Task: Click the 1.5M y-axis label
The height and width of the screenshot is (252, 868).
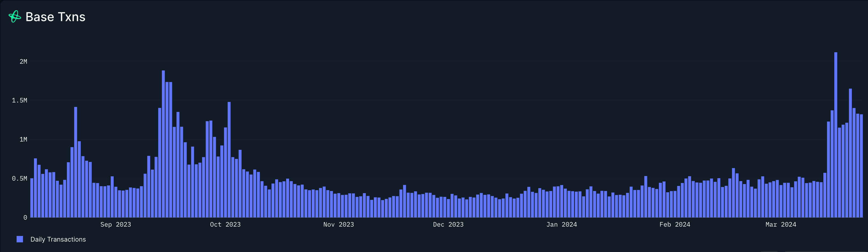Action: (20, 100)
